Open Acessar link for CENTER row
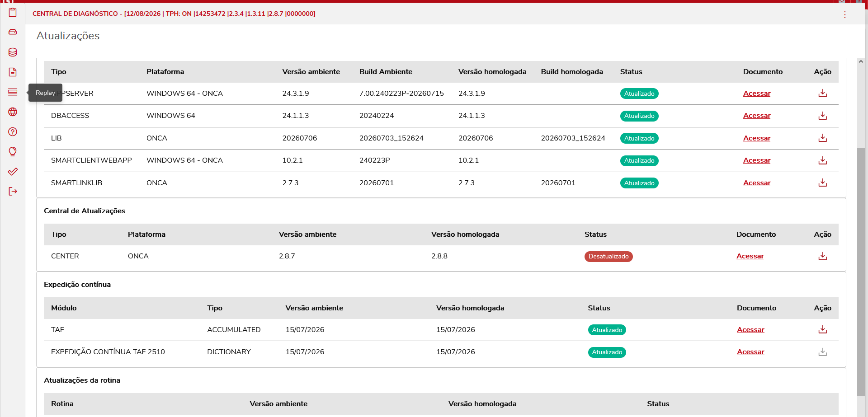The width and height of the screenshot is (868, 417). [x=750, y=256]
